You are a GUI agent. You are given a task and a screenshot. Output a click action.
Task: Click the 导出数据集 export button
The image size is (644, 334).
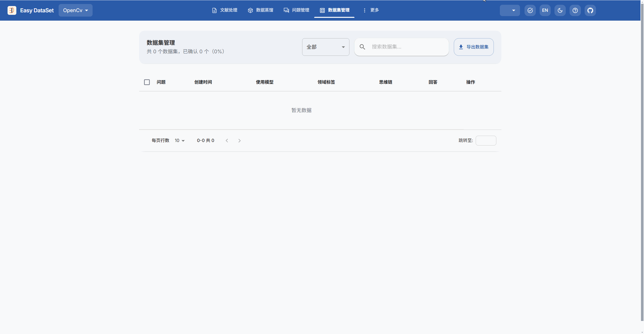coord(473,47)
